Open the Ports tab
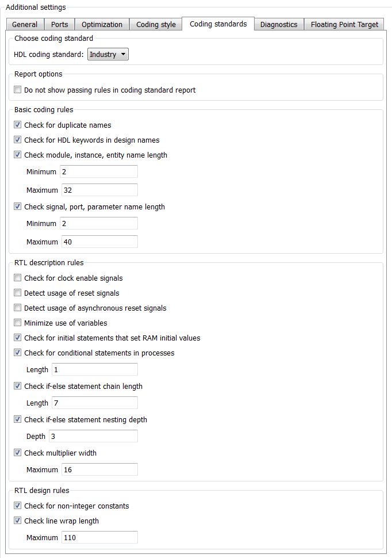The width and height of the screenshot is (392, 558). coord(59,25)
